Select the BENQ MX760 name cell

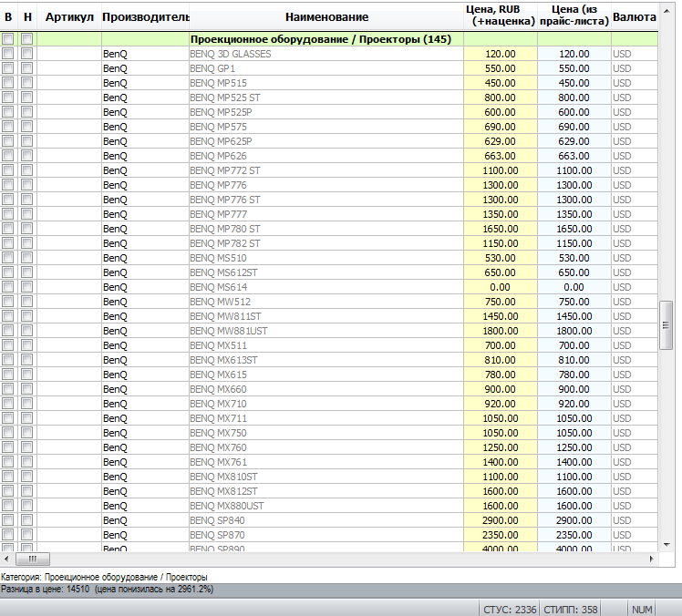tap(326, 447)
